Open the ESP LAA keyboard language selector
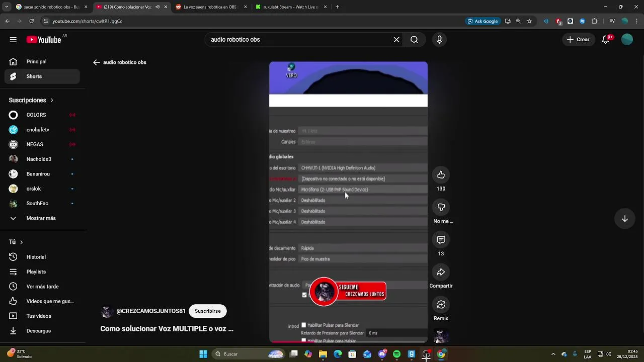This screenshot has height=362, width=644. click(588, 354)
